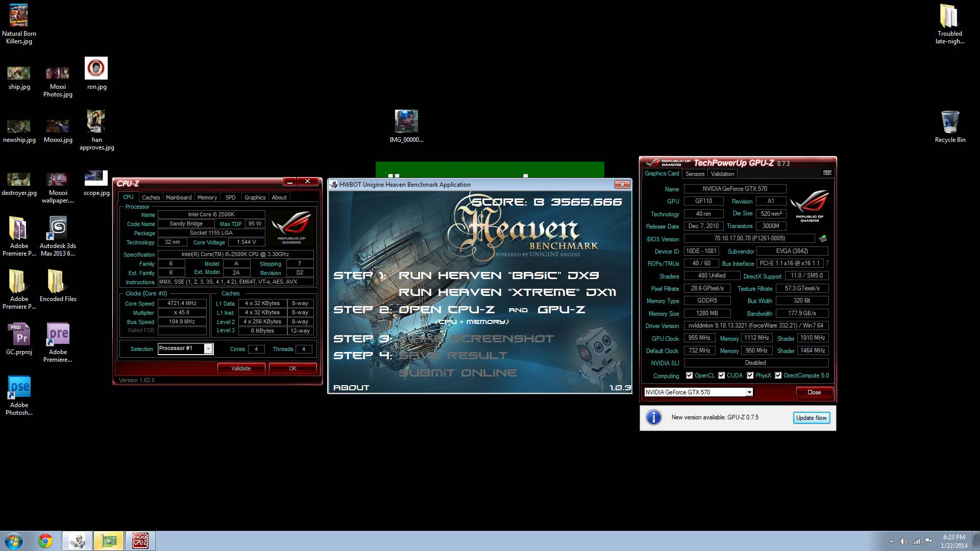Click GPU-Z BIOS save chip icon

click(823, 238)
